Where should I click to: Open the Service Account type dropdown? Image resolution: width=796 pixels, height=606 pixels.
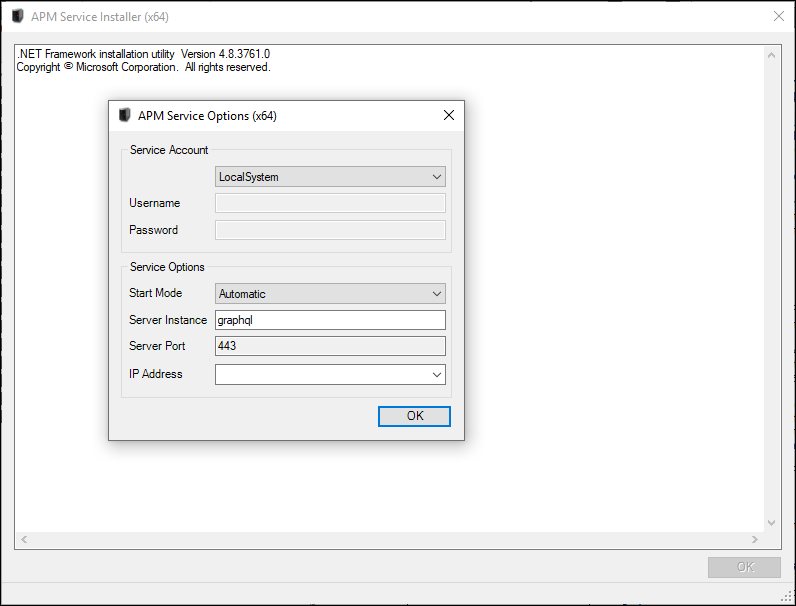330,177
